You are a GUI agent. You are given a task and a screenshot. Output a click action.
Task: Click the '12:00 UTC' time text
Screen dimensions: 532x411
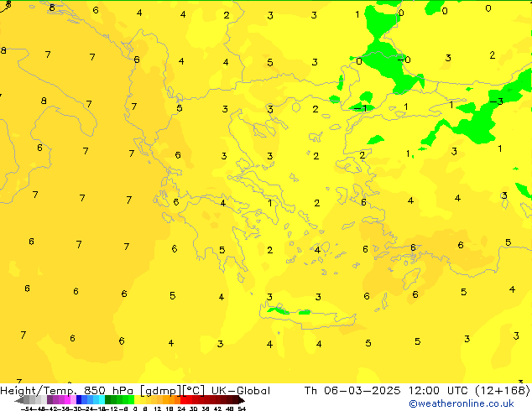pos(440,390)
